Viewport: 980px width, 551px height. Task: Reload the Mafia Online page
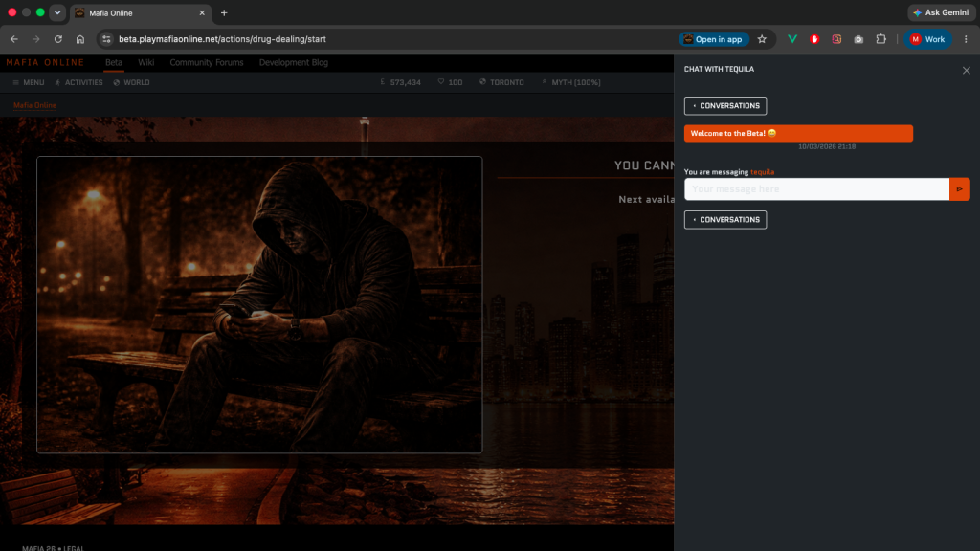click(58, 38)
